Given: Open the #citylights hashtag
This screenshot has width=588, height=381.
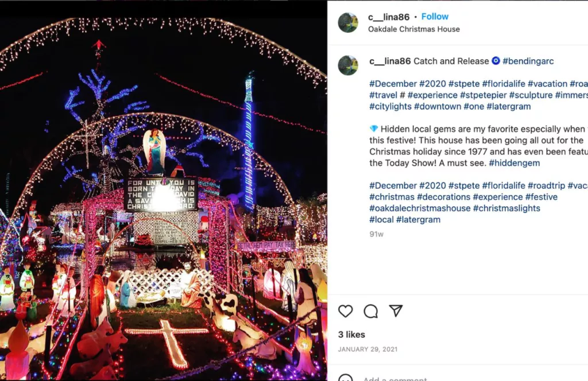Looking at the screenshot, I should pyautogui.click(x=390, y=106).
